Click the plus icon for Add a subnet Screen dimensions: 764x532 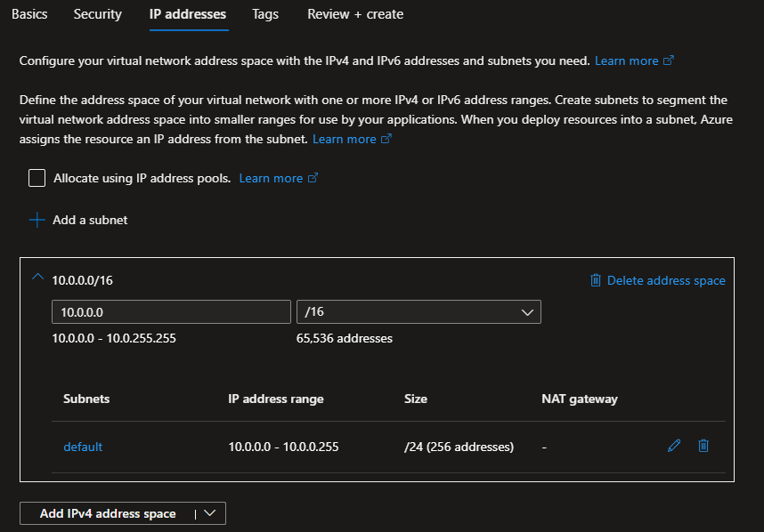[x=37, y=220]
